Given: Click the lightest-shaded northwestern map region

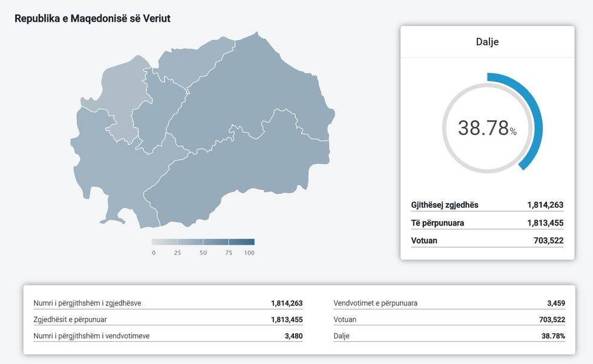Looking at the screenshot, I should [x=124, y=97].
